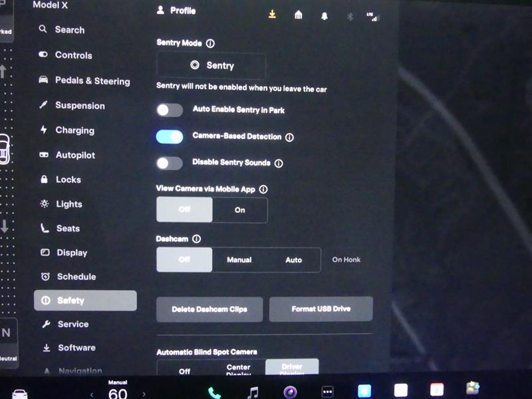Click Format USB Drive button
This screenshot has width=532, height=399.
321,309
